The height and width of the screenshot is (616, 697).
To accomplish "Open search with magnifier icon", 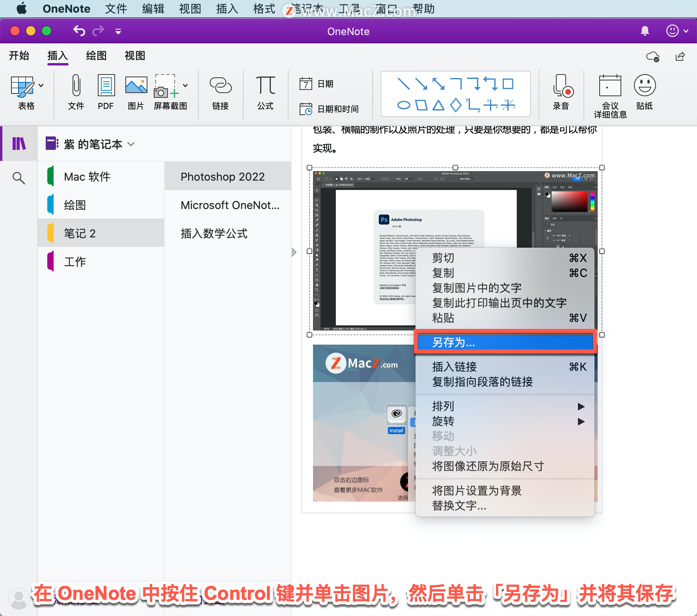I will 19,178.
